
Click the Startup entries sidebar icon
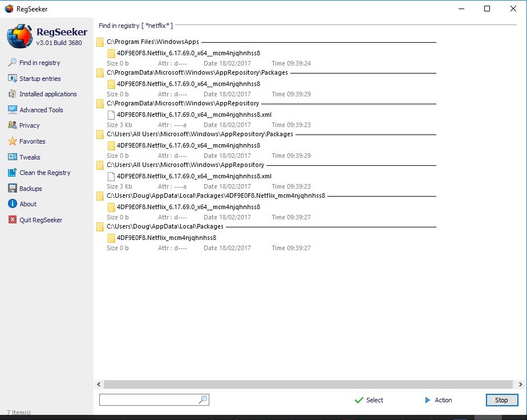13,78
